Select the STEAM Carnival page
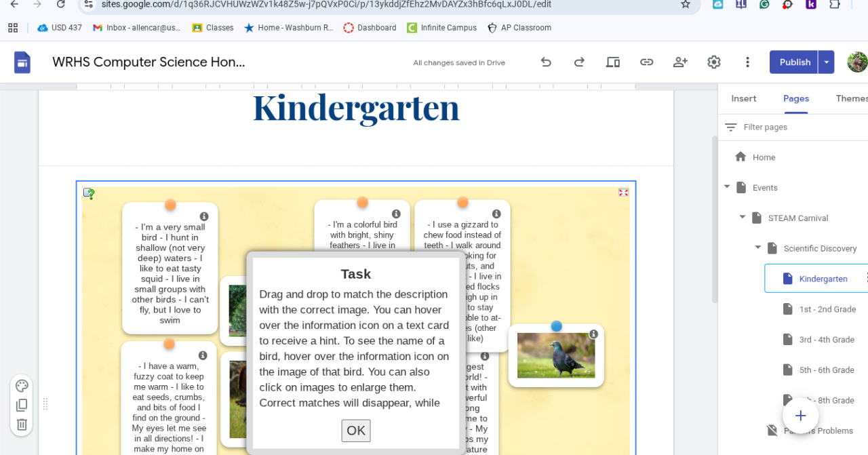The height and width of the screenshot is (455, 868). click(798, 218)
